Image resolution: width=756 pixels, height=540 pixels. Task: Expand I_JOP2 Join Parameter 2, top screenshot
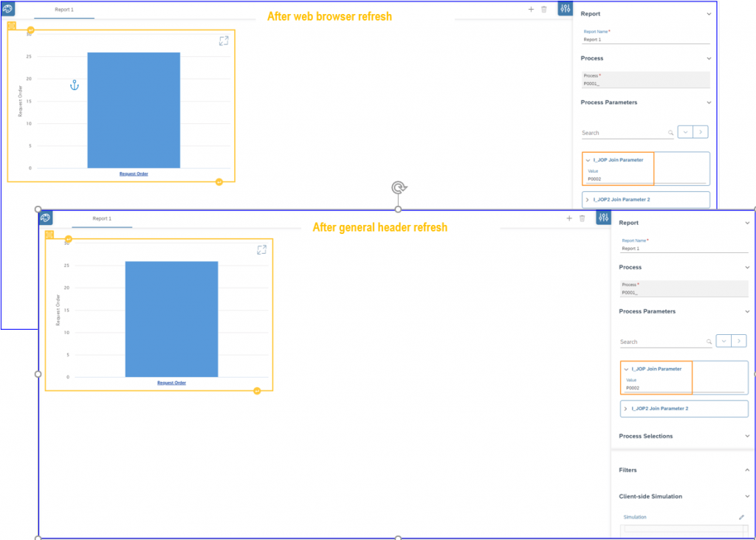pyautogui.click(x=587, y=199)
